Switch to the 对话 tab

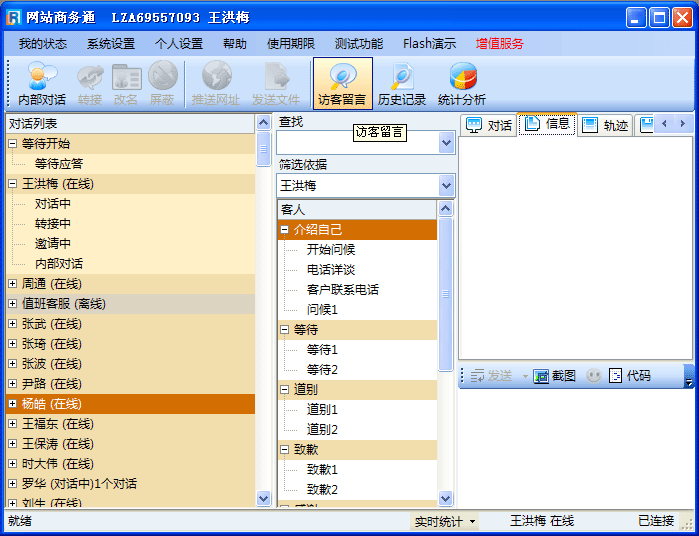point(489,125)
